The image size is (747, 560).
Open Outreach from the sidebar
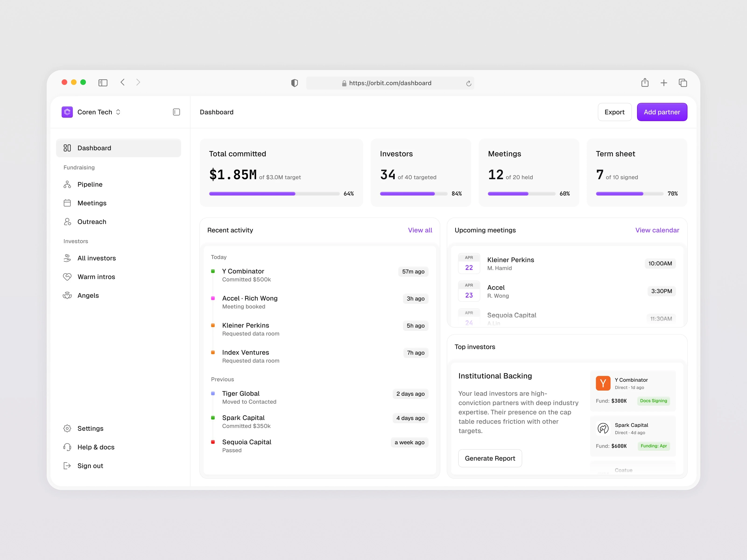point(92,222)
